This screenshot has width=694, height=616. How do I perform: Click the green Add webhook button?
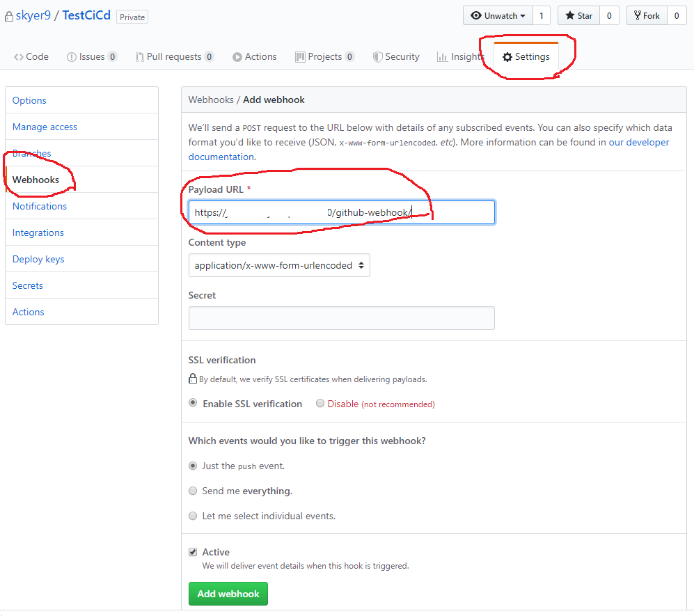pyautogui.click(x=228, y=594)
